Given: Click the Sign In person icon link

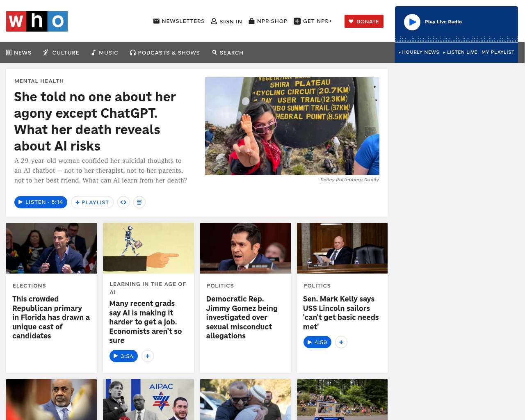Looking at the screenshot, I should coord(226,21).
